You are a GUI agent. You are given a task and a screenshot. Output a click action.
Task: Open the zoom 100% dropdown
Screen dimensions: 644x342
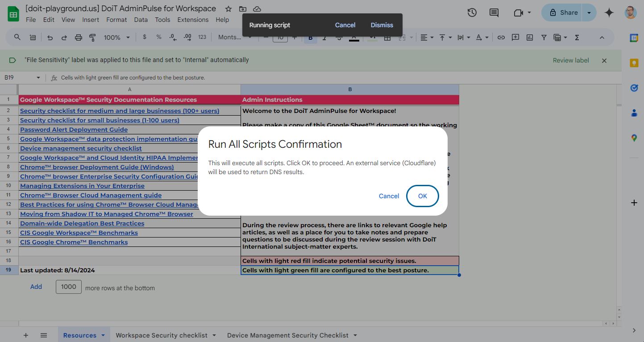coord(116,38)
